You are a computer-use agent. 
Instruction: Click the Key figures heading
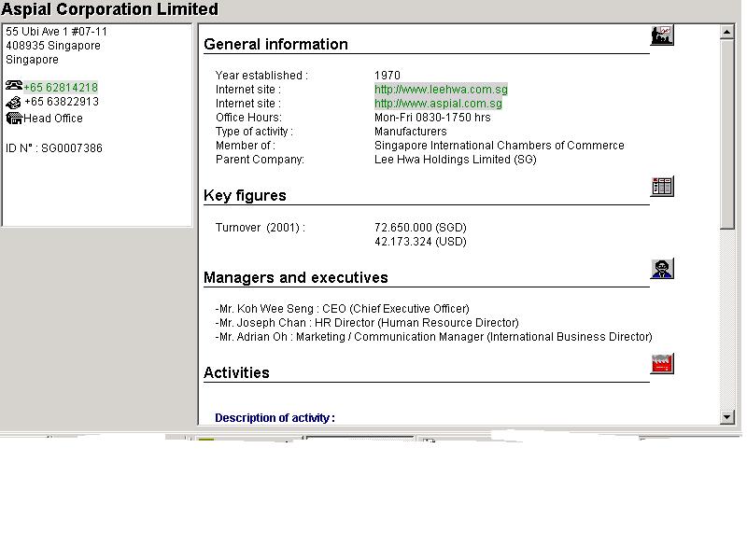245,195
